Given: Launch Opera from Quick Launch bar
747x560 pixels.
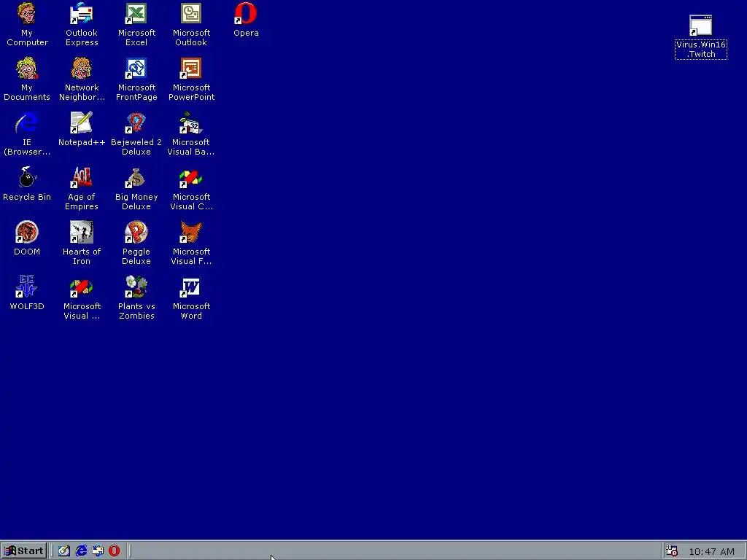Looking at the screenshot, I should pyautogui.click(x=115, y=551).
